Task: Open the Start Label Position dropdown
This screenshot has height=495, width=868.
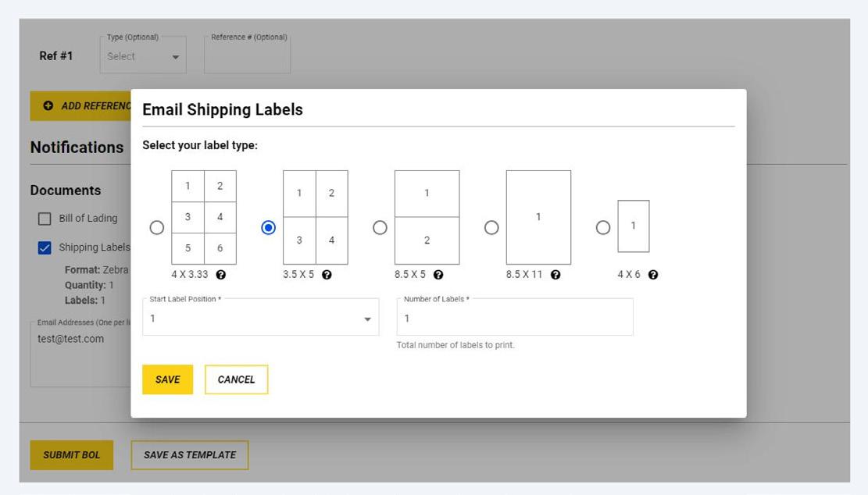Action: (260, 319)
